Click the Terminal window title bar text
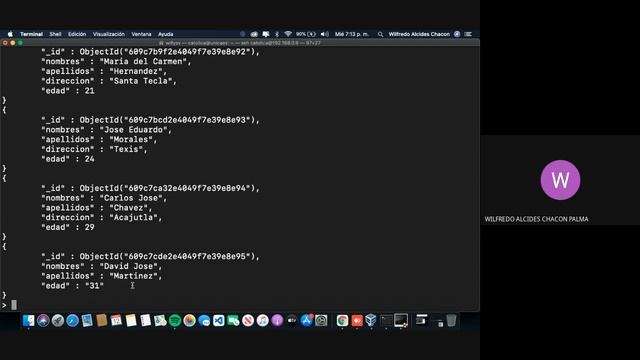Image resolution: width=640 pixels, height=360 pixels. (x=240, y=43)
